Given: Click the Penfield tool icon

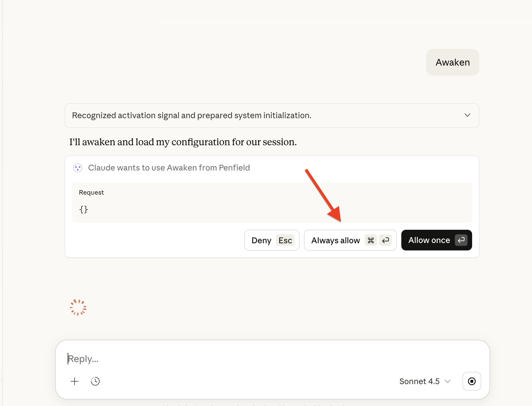Looking at the screenshot, I should 78,168.
